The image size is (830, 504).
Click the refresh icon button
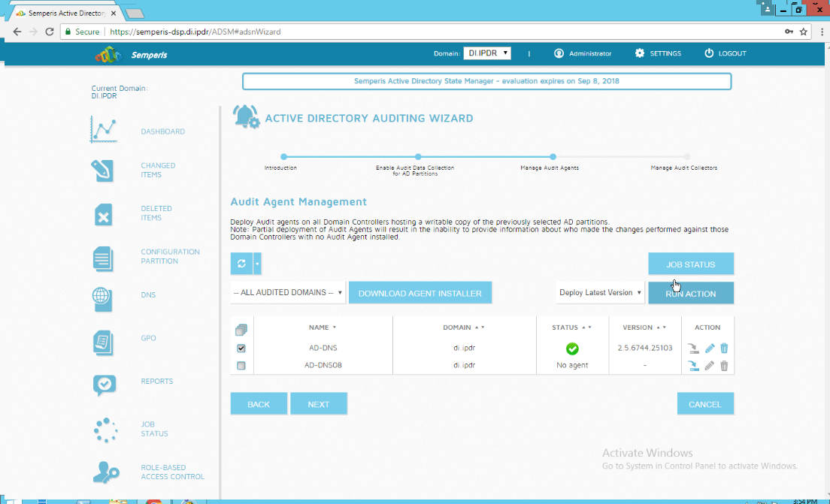241,264
